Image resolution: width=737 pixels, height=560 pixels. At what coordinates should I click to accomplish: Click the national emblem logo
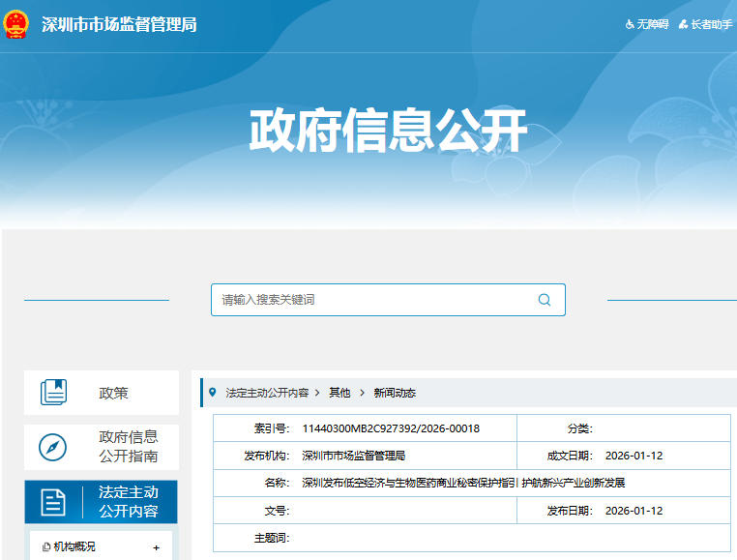click(x=16, y=23)
